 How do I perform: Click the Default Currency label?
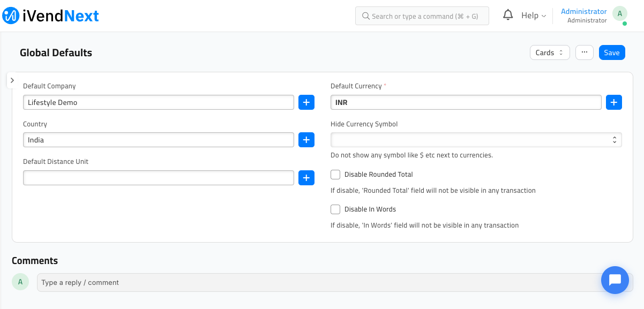[x=356, y=86]
